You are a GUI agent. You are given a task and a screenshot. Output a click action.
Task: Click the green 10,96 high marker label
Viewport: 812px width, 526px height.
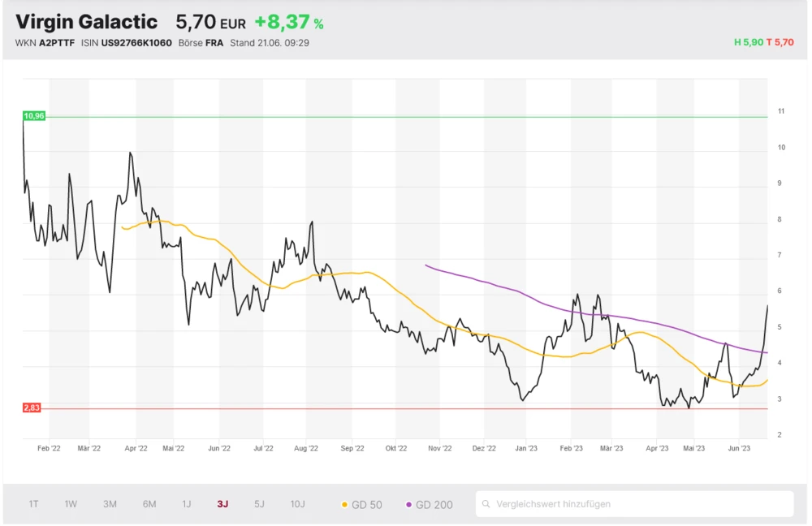pos(34,116)
